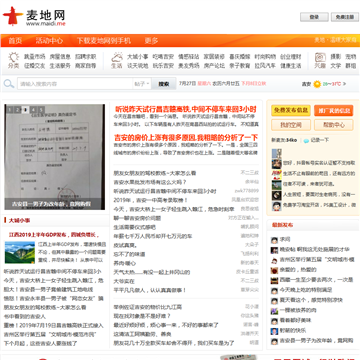Click avatar beside 今天晚上吃的特别满足
Screen dimensions: 360x360
point(274,291)
